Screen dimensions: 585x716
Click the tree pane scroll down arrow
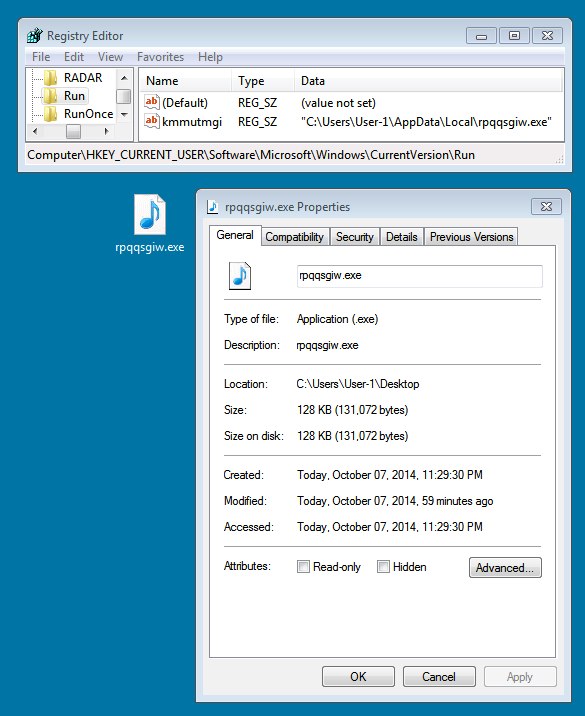pos(124,114)
